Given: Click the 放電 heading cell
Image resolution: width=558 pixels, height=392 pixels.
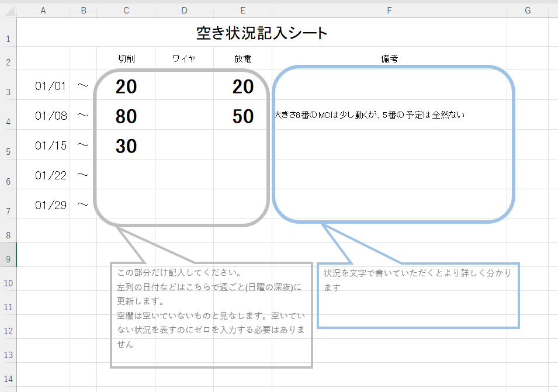Looking at the screenshot, I should [242, 58].
